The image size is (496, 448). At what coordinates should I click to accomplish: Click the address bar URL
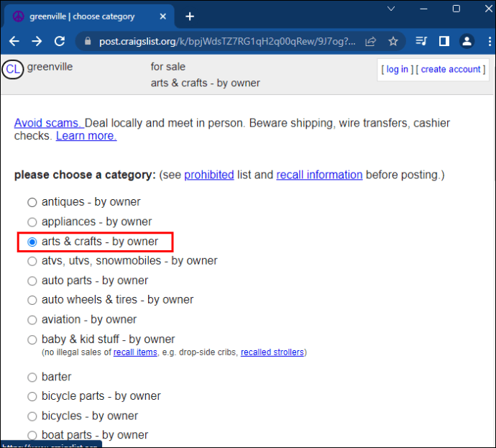227,42
